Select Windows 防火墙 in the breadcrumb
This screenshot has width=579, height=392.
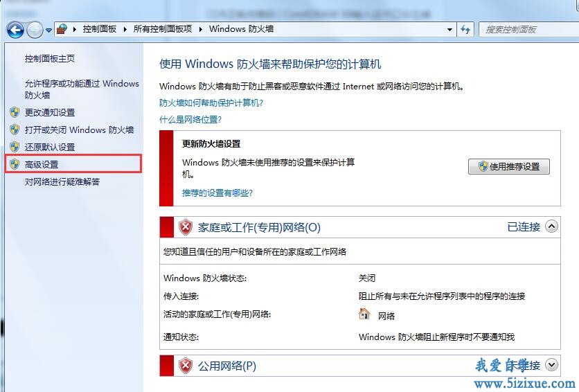pyautogui.click(x=241, y=29)
